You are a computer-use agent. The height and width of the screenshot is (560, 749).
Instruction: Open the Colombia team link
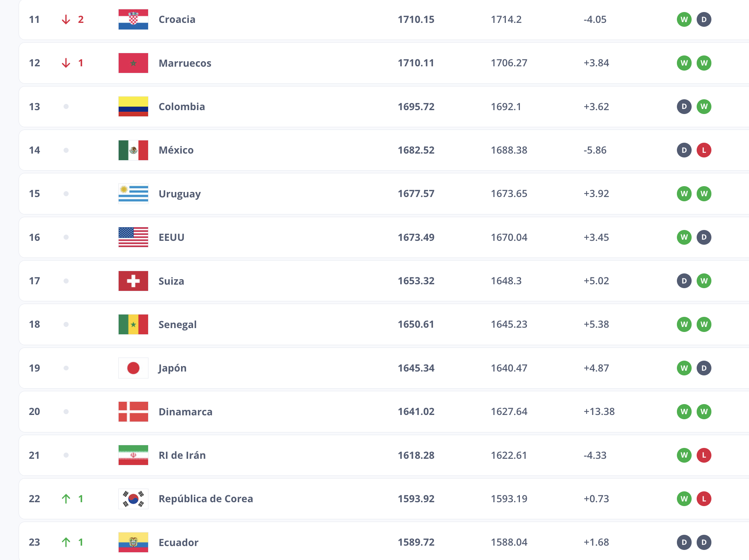point(181,107)
